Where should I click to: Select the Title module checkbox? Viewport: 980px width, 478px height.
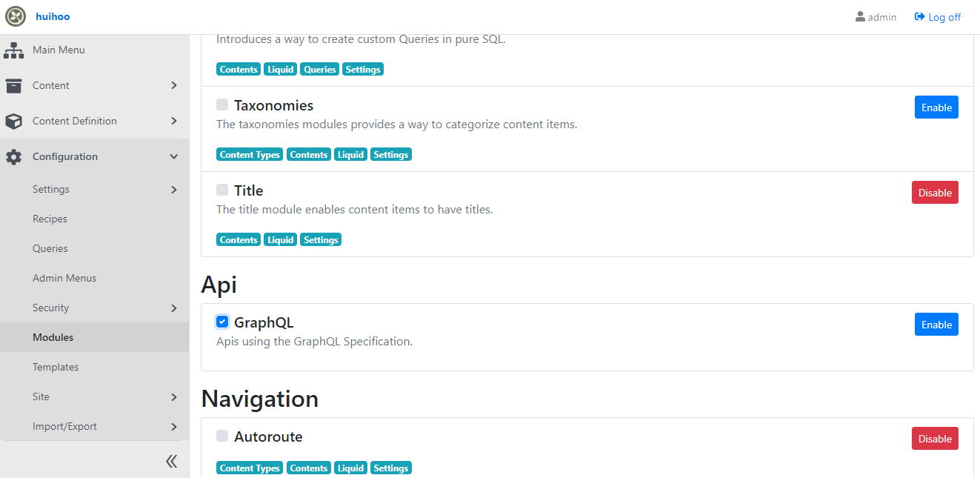pyautogui.click(x=222, y=190)
